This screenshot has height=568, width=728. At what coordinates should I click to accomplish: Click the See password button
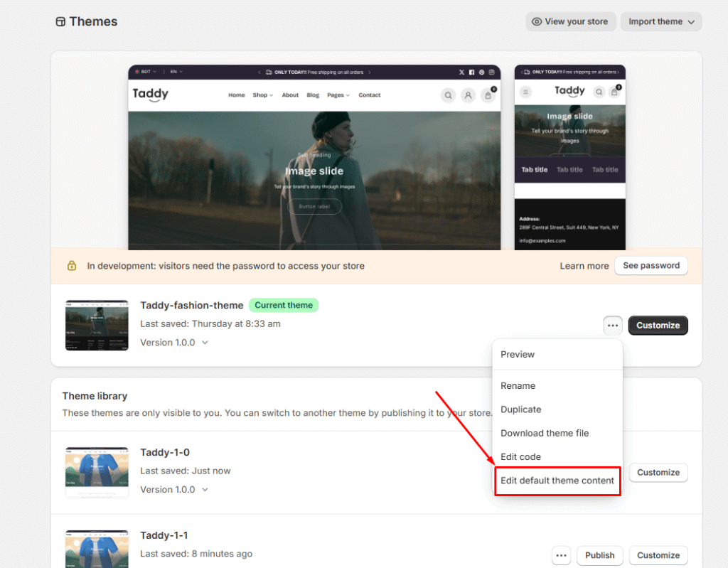[651, 266]
